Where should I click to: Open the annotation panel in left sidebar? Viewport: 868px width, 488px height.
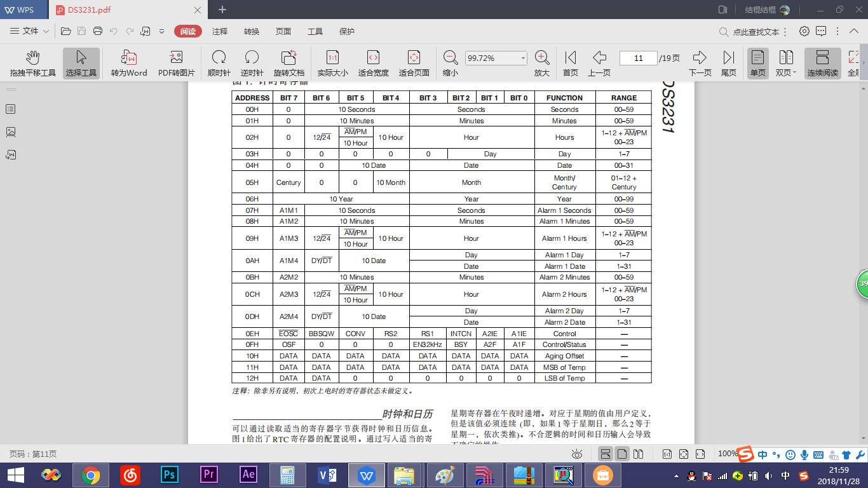pyautogui.click(x=11, y=155)
